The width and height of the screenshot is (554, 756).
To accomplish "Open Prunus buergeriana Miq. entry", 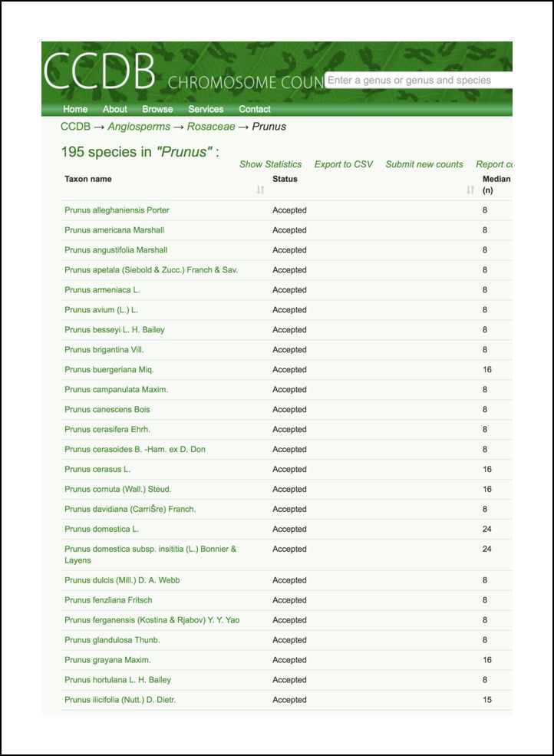I will point(110,369).
